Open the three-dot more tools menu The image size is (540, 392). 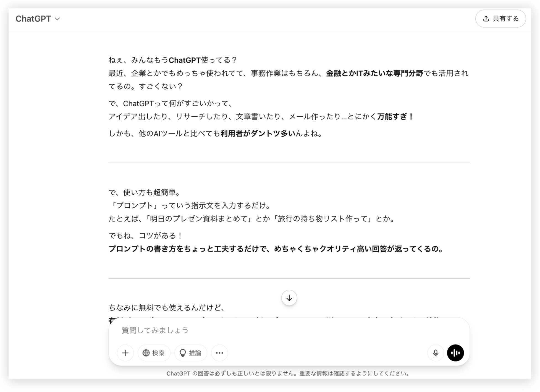pyautogui.click(x=219, y=353)
